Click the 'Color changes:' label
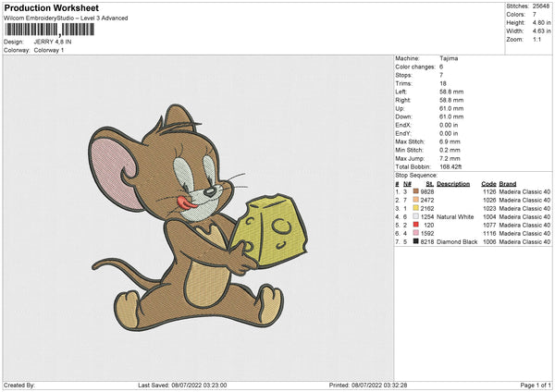Viewport: 555px width, 392px height. click(414, 67)
